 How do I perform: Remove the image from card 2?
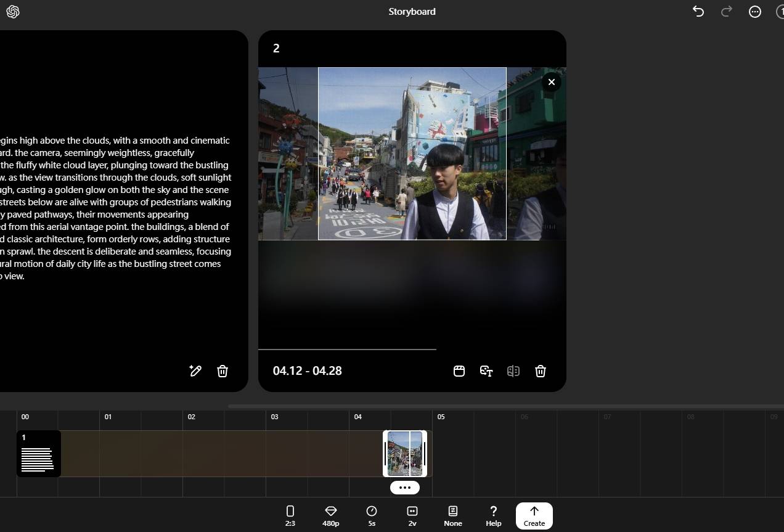[552, 81]
